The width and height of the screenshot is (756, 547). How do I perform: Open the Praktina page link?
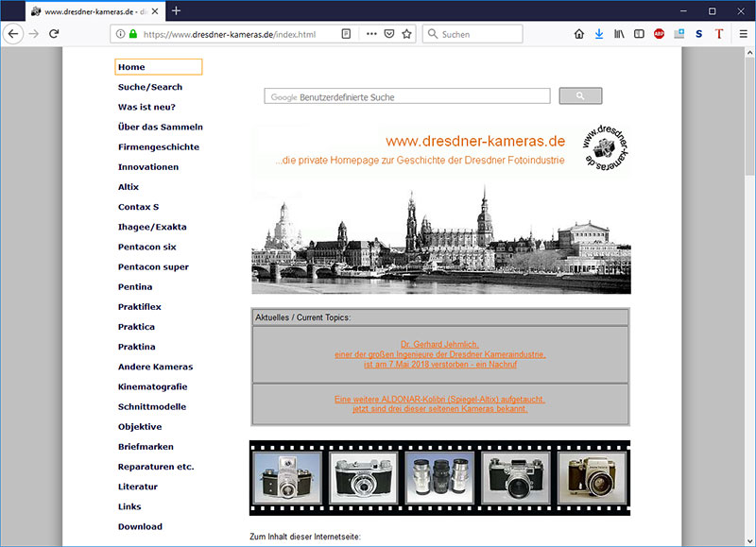pyautogui.click(x=136, y=347)
